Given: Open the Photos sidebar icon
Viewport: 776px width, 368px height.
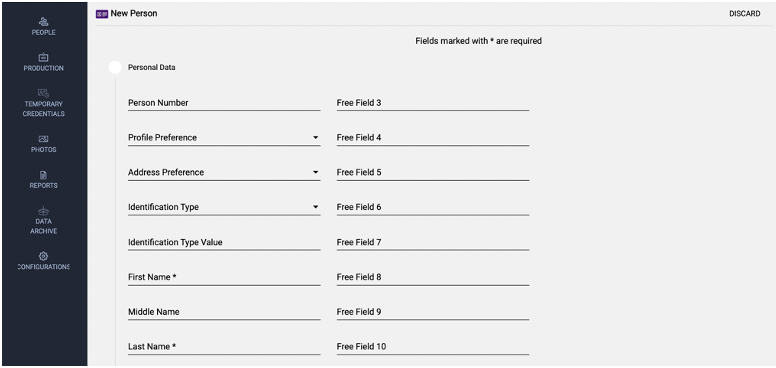Looking at the screenshot, I should [x=44, y=139].
